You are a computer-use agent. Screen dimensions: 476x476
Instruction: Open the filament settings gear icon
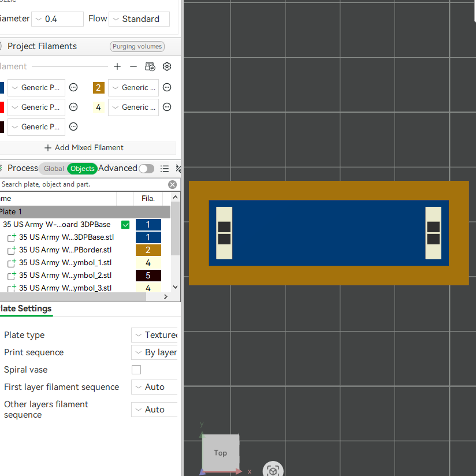tap(167, 66)
